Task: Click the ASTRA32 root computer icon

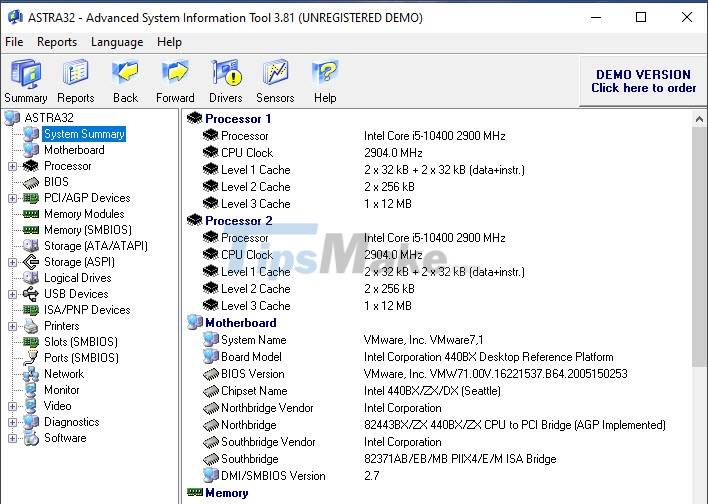Action: click(x=12, y=118)
